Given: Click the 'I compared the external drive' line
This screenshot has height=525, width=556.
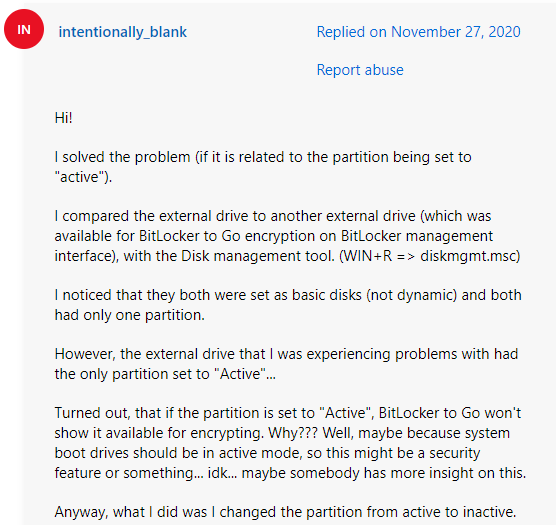Looking at the screenshot, I should (x=273, y=216).
